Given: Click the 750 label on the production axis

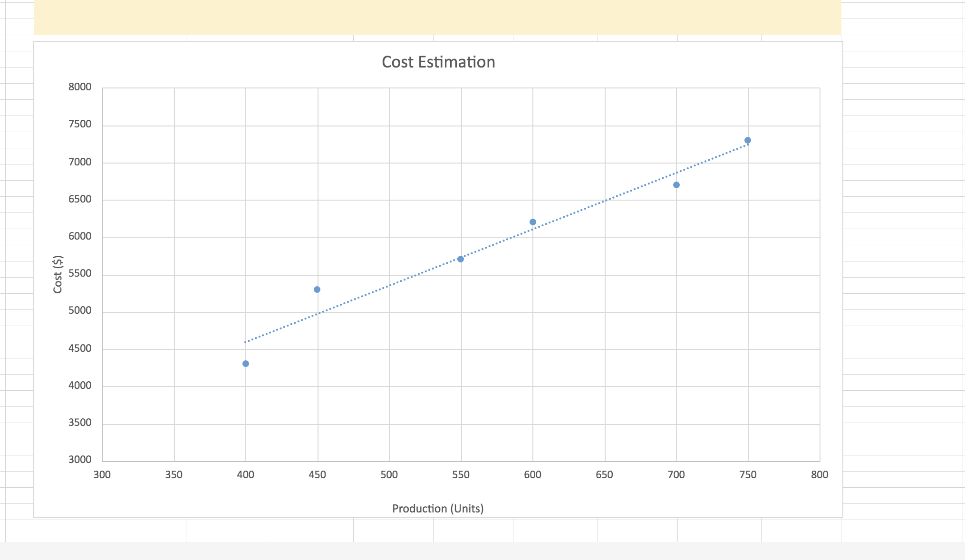Looking at the screenshot, I should click(x=748, y=475).
